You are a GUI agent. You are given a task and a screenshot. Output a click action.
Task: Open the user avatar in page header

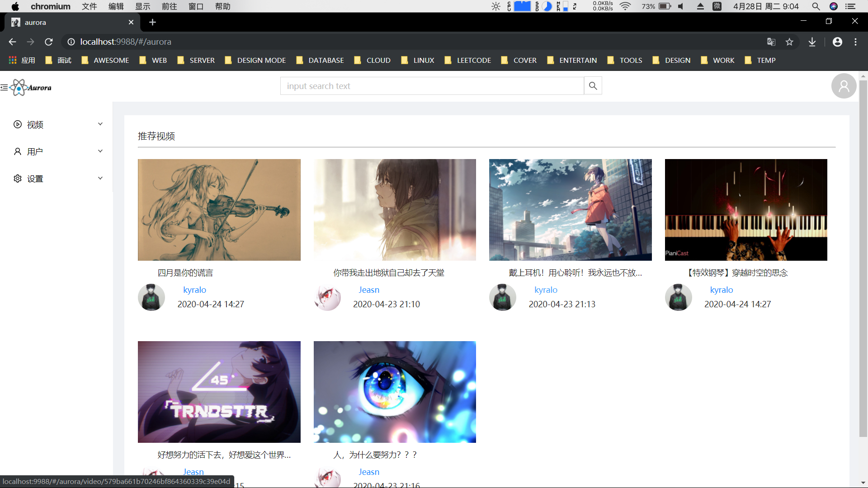[844, 86]
